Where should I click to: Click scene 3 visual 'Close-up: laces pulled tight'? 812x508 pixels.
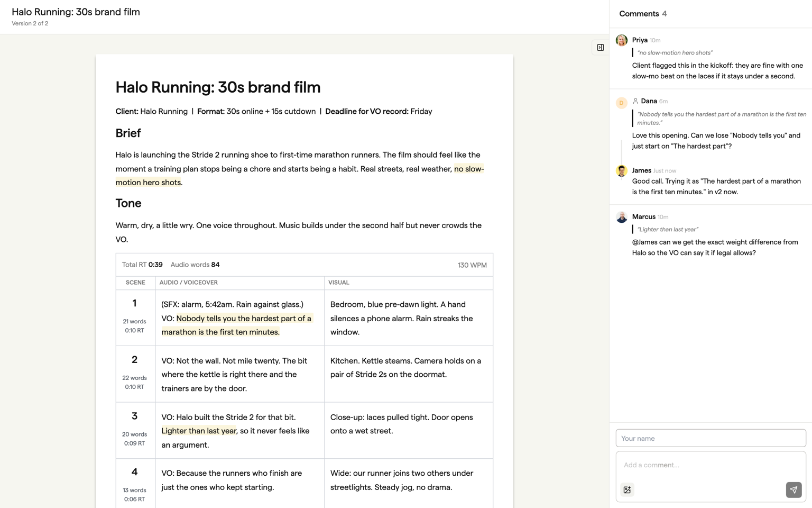(402, 424)
